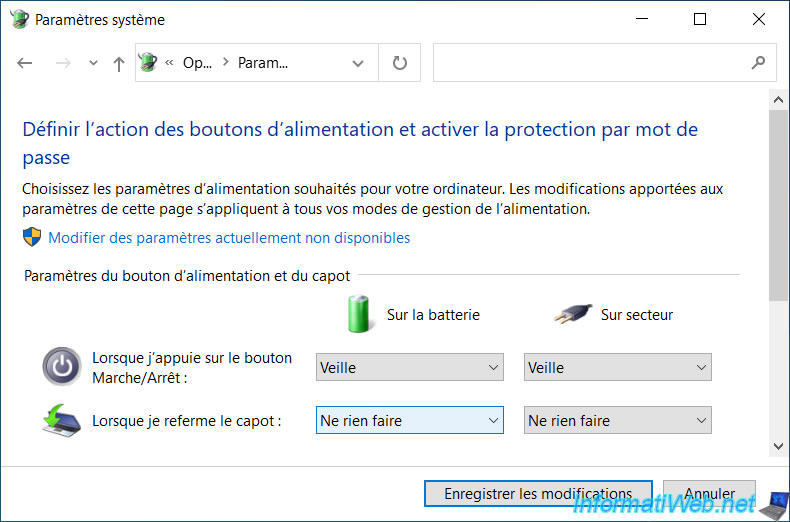The height and width of the screenshot is (522, 790).
Task: Select the 'Param...' breadcrumb segment
Action: pos(262,63)
